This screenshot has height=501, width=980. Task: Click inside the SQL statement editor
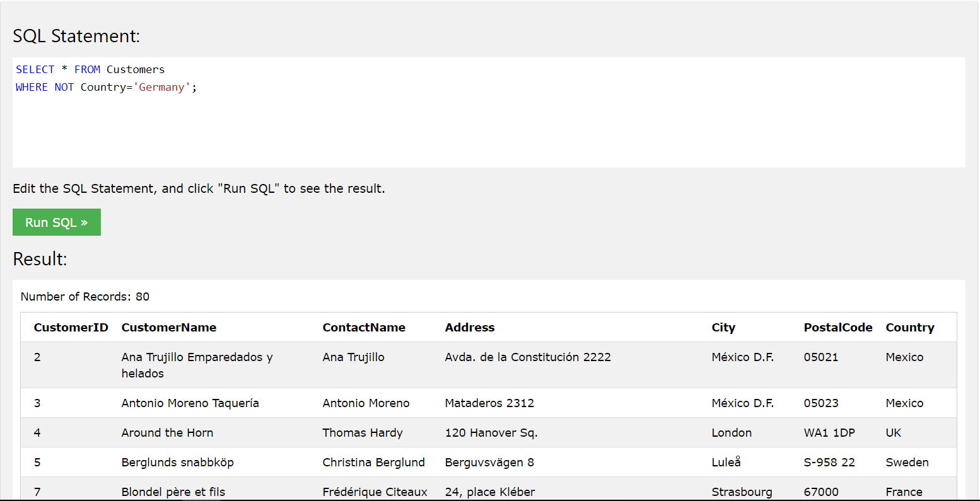(x=489, y=126)
